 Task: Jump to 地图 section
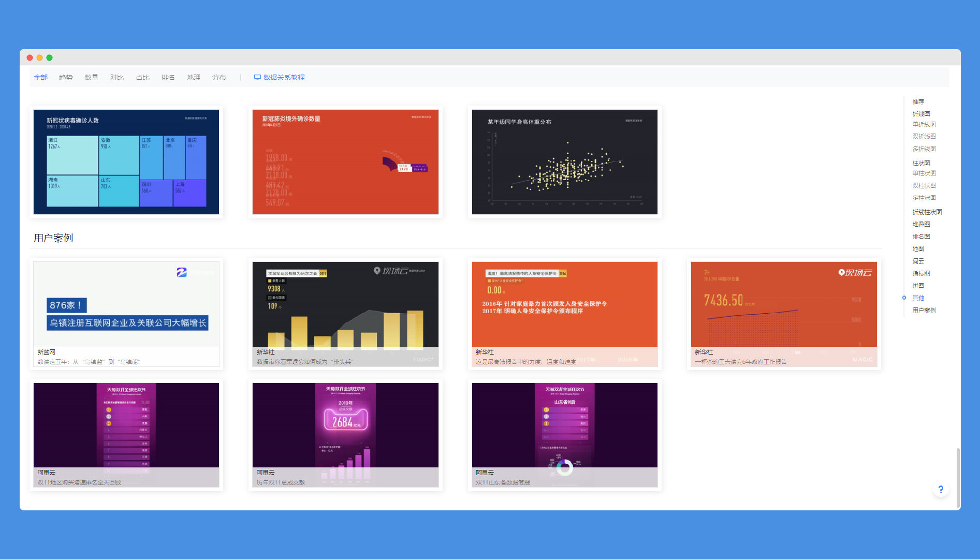[x=918, y=249]
